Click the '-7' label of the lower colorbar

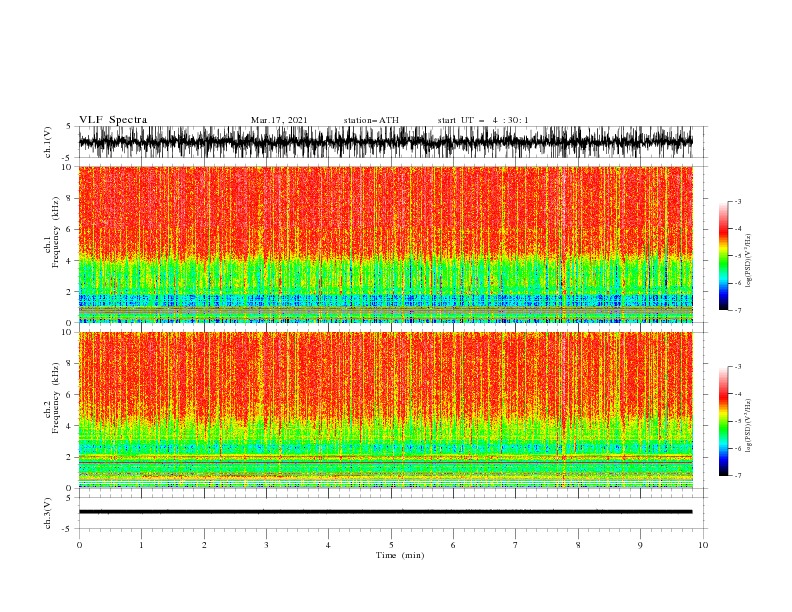point(737,476)
